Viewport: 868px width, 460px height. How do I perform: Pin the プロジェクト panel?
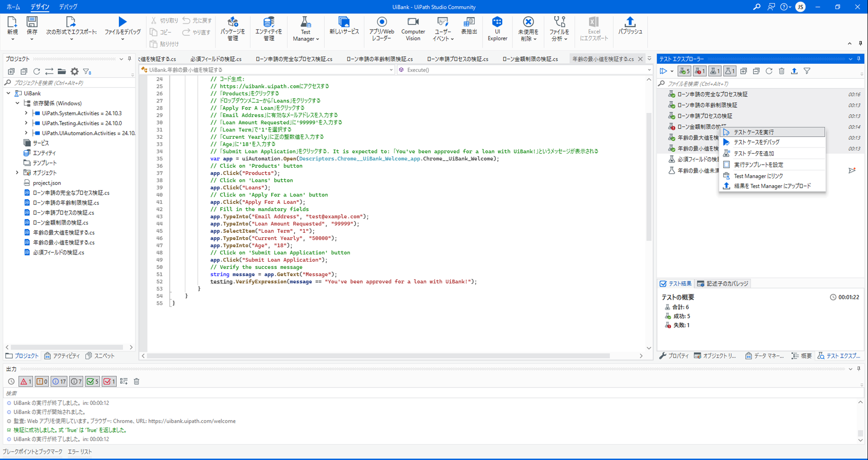pyautogui.click(x=129, y=59)
